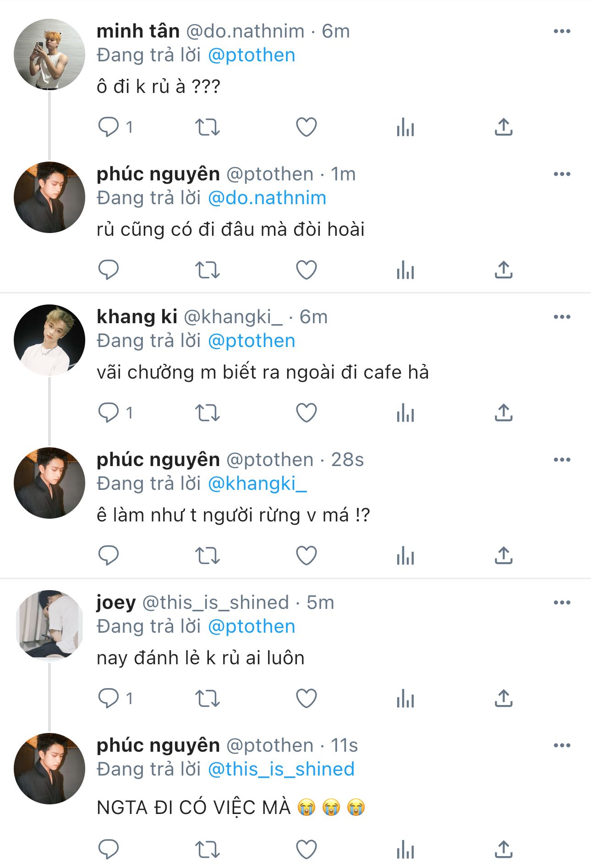
Task: View analytics for joey's tweet
Action: coord(405,698)
